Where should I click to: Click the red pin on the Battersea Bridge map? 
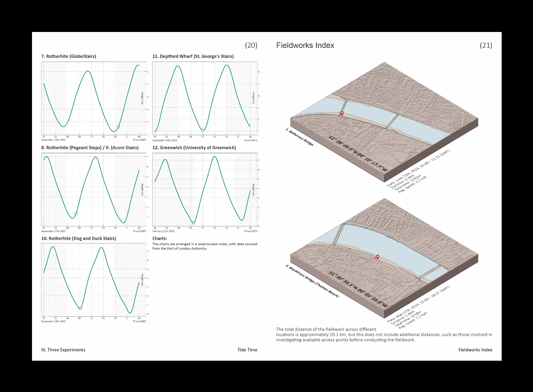tap(342, 114)
